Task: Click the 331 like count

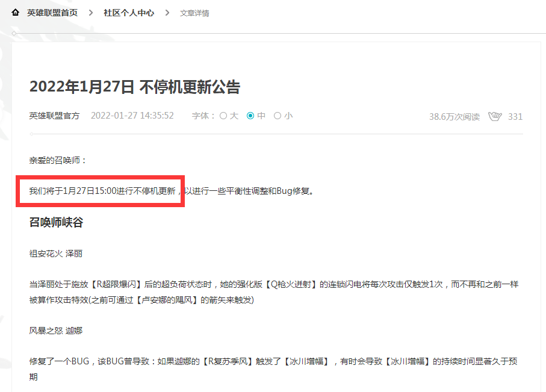Action: pyautogui.click(x=515, y=116)
